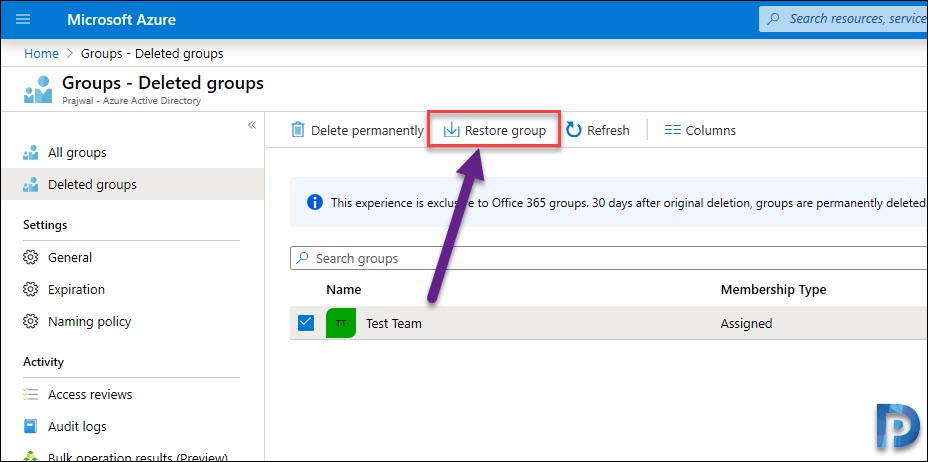Click the Search groups magnifier icon
This screenshot has width=928, height=462.
coord(302,259)
